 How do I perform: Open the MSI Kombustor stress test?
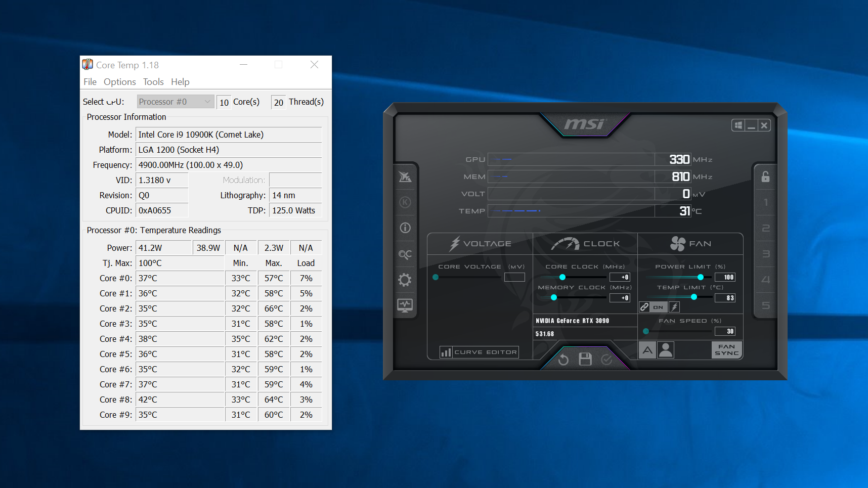(x=405, y=176)
